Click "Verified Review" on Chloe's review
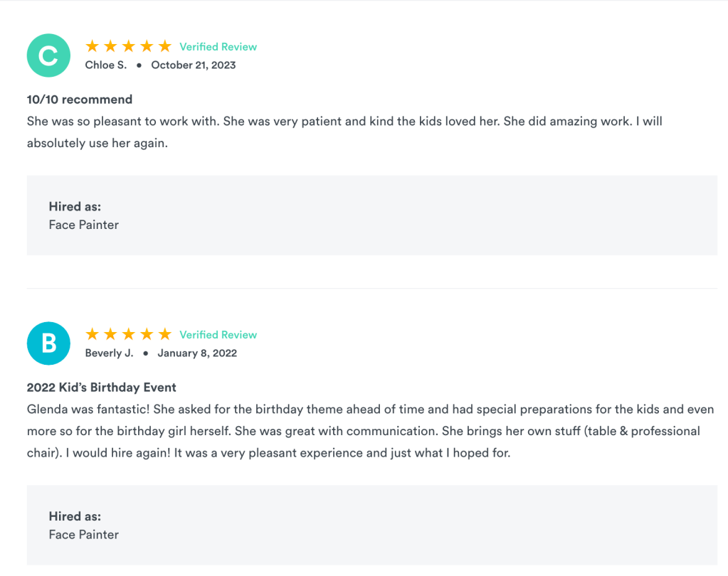 click(218, 47)
